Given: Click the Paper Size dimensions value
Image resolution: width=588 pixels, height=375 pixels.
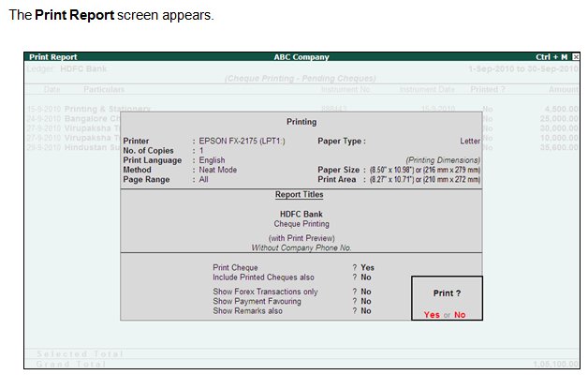Looking at the screenshot, I should point(425,170).
